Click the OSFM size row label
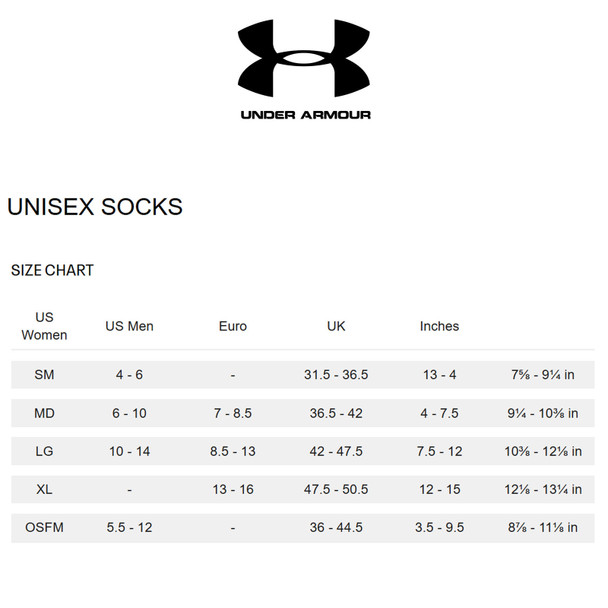 coord(44,527)
